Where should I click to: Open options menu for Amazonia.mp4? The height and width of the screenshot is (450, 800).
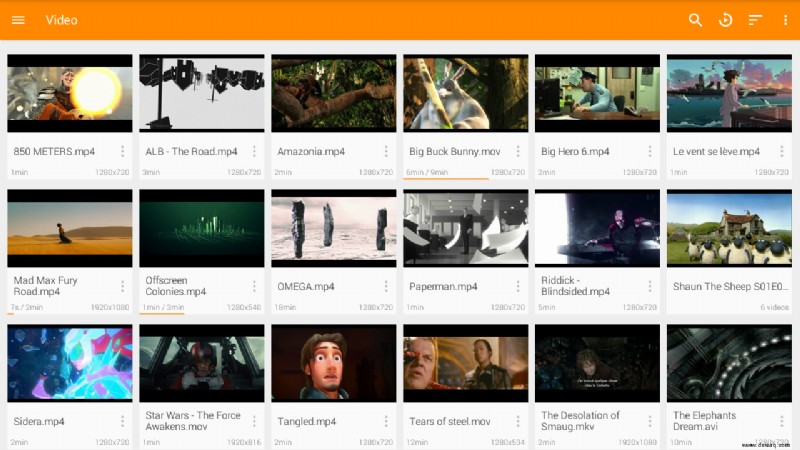(x=386, y=151)
